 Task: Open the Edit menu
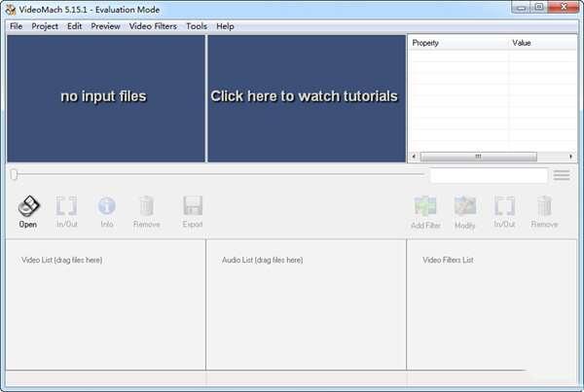(75, 26)
